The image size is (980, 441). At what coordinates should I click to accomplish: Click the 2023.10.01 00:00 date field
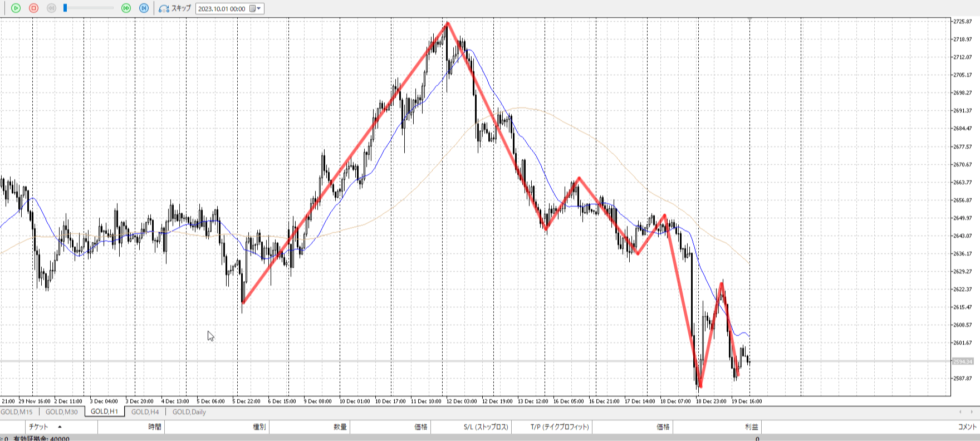[x=222, y=9]
